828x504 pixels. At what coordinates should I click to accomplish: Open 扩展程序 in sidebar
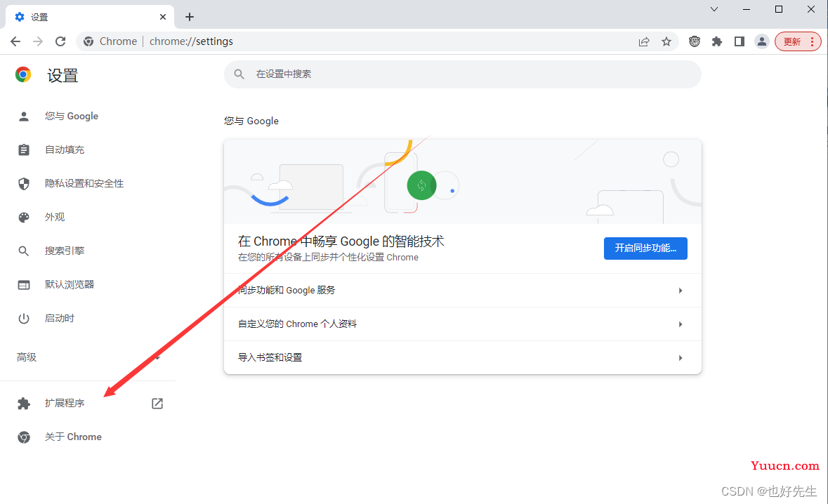65,404
